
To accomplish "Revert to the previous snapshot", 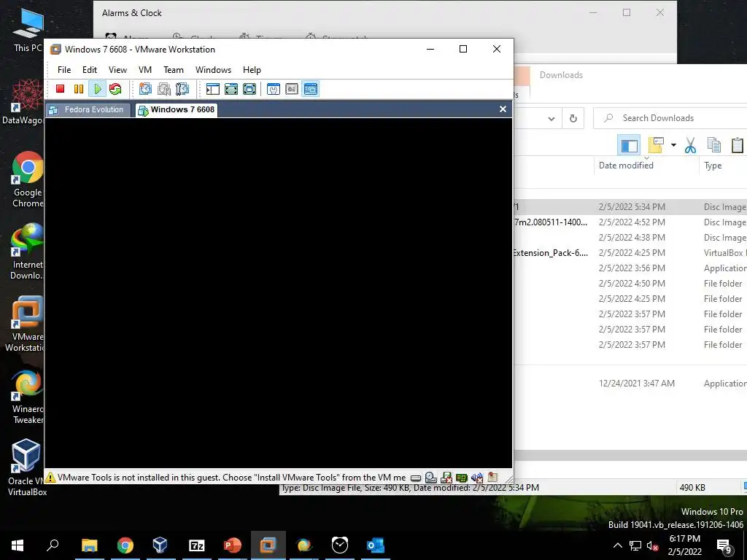I will tap(164, 89).
